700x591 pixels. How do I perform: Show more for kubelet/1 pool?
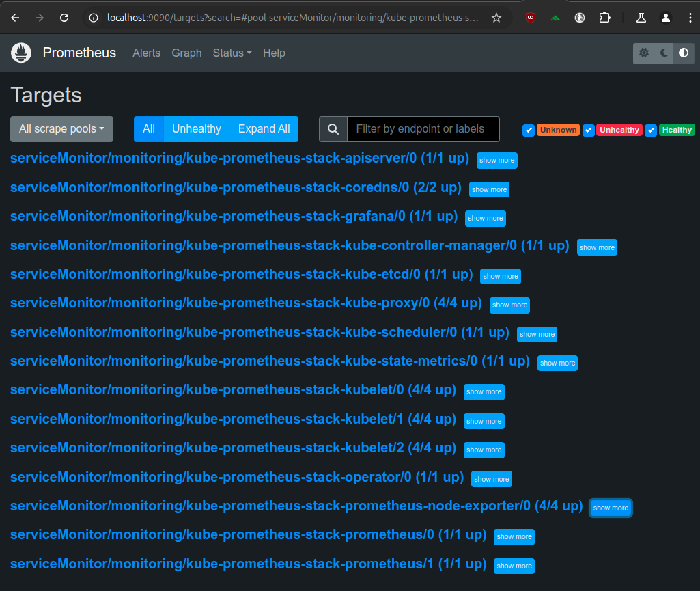[484, 421]
